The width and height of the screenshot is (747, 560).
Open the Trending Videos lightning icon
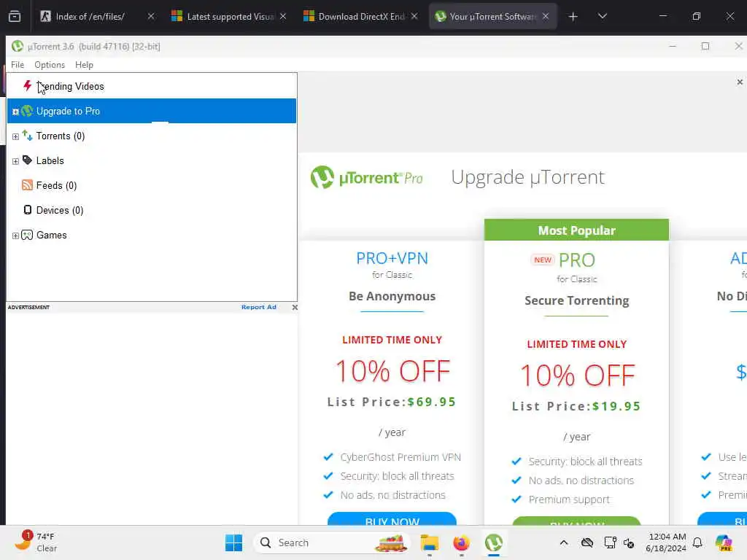point(27,86)
